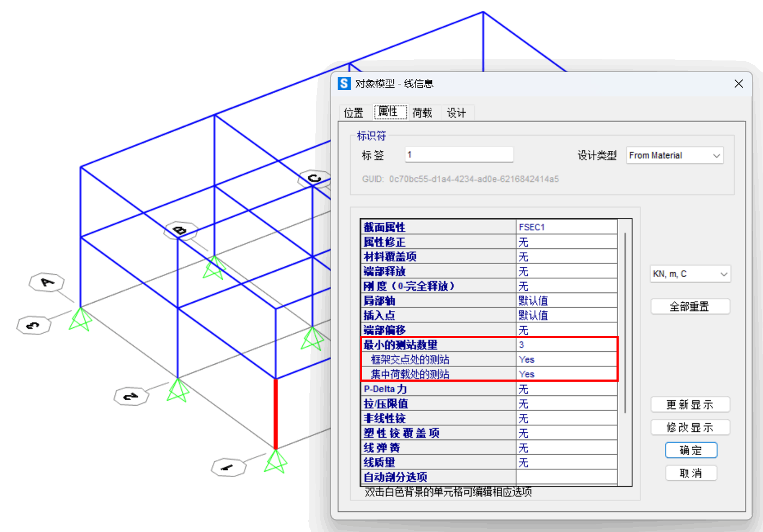The image size is (763, 532).
Task: Switch to the 位置 tab
Action: (x=353, y=113)
